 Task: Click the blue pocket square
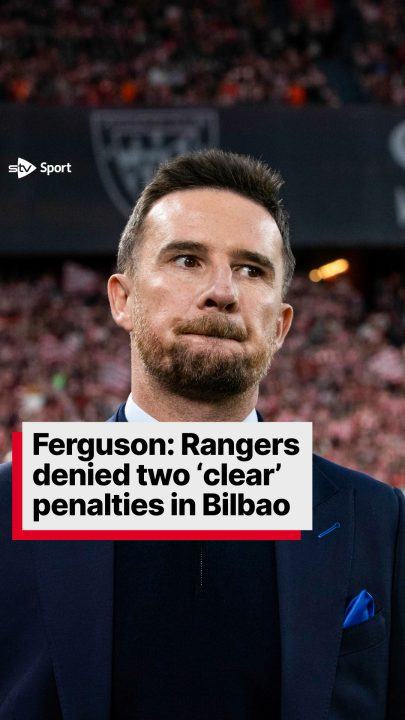click(x=359, y=609)
